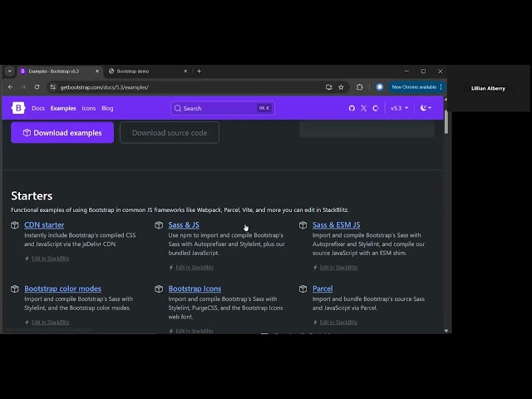
Task: Click Edit in StackBlitz under CDN starter
Action: click(50, 259)
